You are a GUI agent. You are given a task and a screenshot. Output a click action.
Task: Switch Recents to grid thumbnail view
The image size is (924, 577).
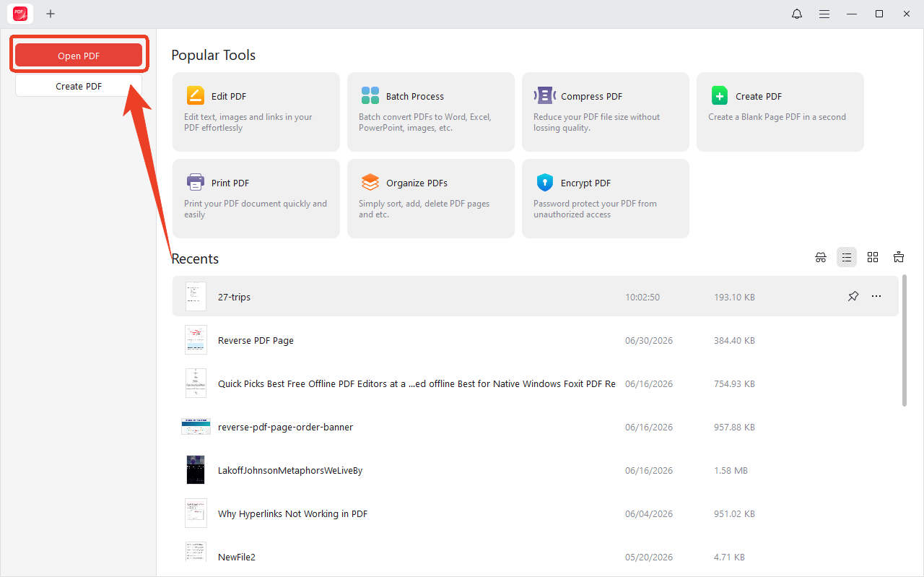[873, 257]
